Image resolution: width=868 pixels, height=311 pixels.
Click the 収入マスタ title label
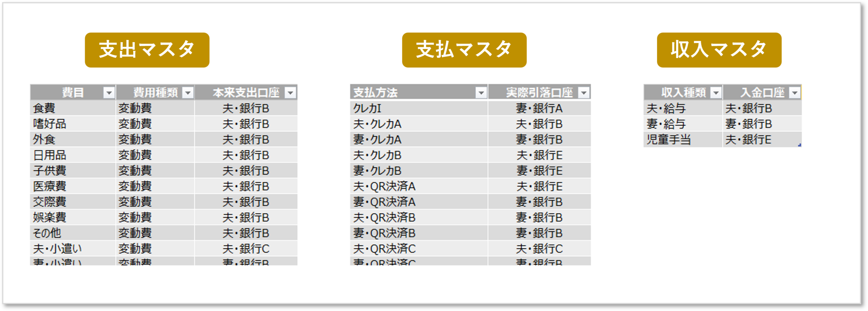point(719,50)
